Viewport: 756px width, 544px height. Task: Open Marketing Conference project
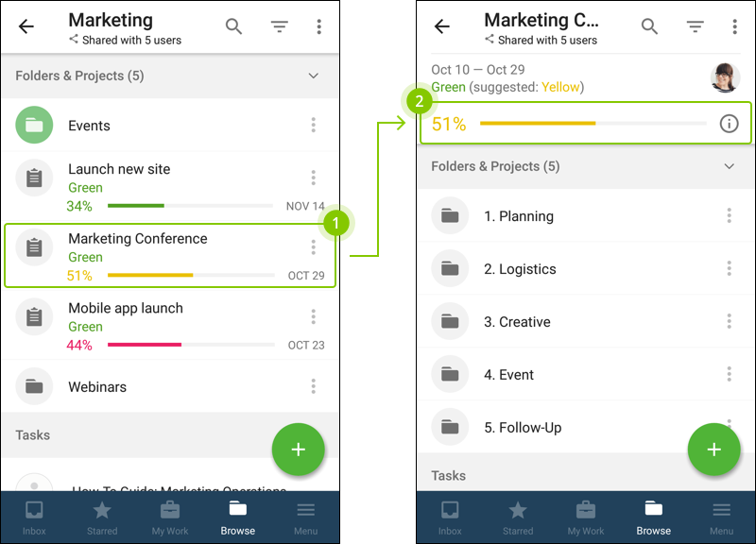[x=170, y=256]
